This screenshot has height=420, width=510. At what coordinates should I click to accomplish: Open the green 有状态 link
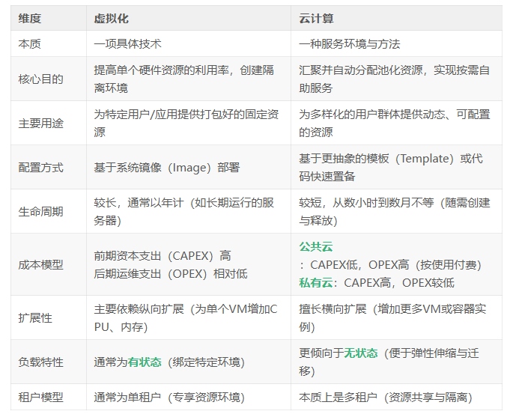point(145,362)
